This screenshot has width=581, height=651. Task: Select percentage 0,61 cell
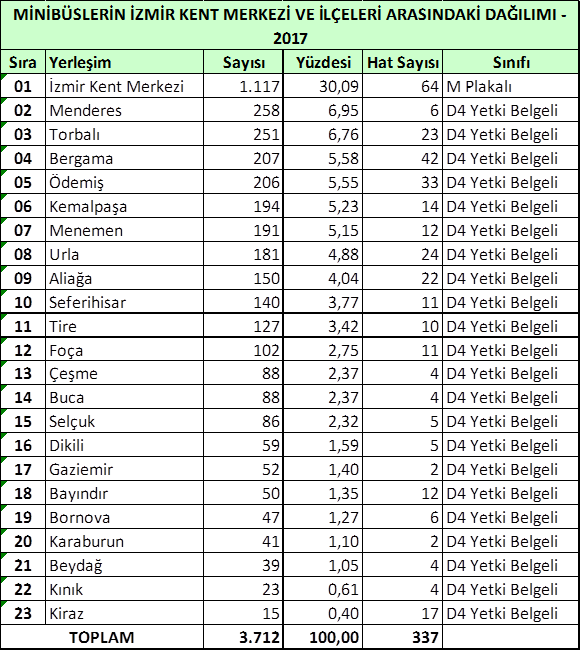point(323,589)
